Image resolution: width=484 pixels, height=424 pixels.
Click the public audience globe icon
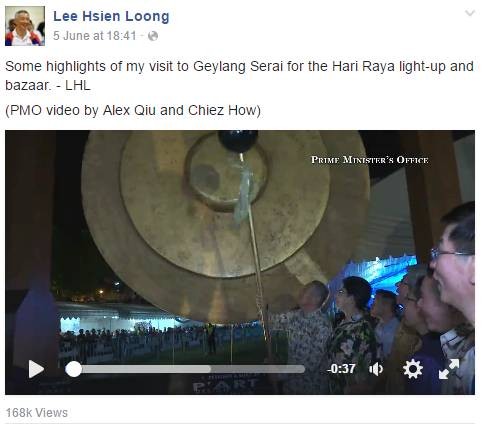[x=153, y=36]
